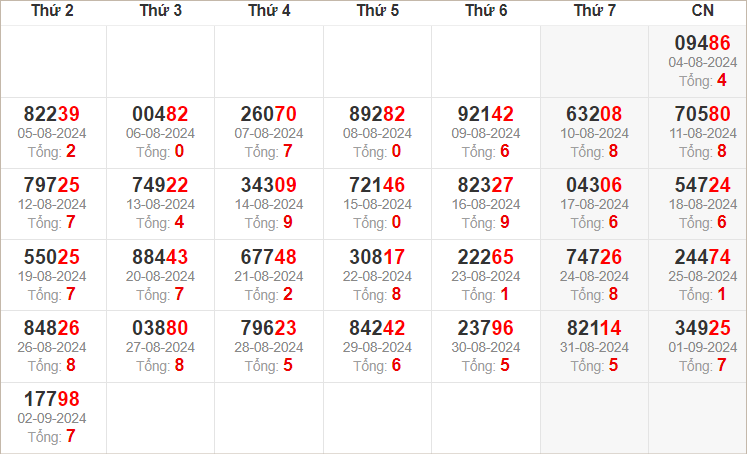747x454 pixels.
Task: Select the 05-08-2024 date cell
Action: (x=52, y=133)
